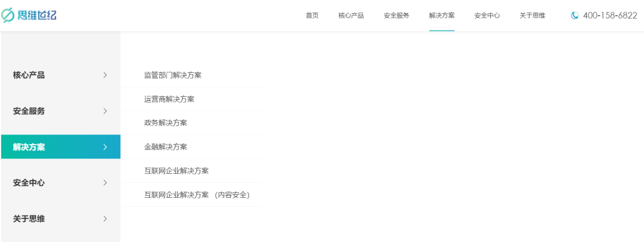Open 互联网企业解决方案（内容安全）link
The image size is (644, 242).
197,195
